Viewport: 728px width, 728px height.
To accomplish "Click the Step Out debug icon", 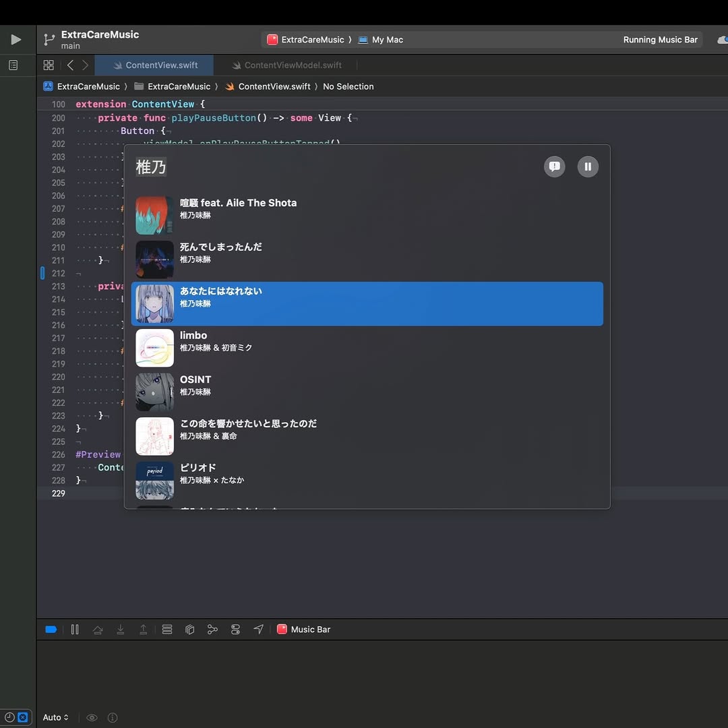I will (144, 630).
